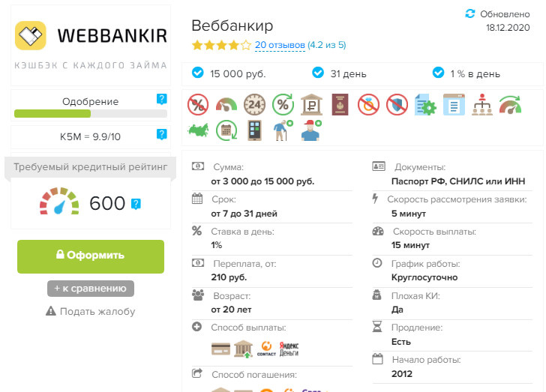
Task: Click the checkmark next to 15 000 руб.
Action: (x=198, y=73)
